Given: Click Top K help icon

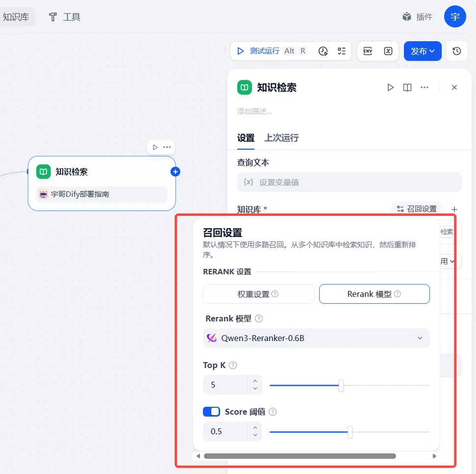Looking at the screenshot, I should coord(233,365).
